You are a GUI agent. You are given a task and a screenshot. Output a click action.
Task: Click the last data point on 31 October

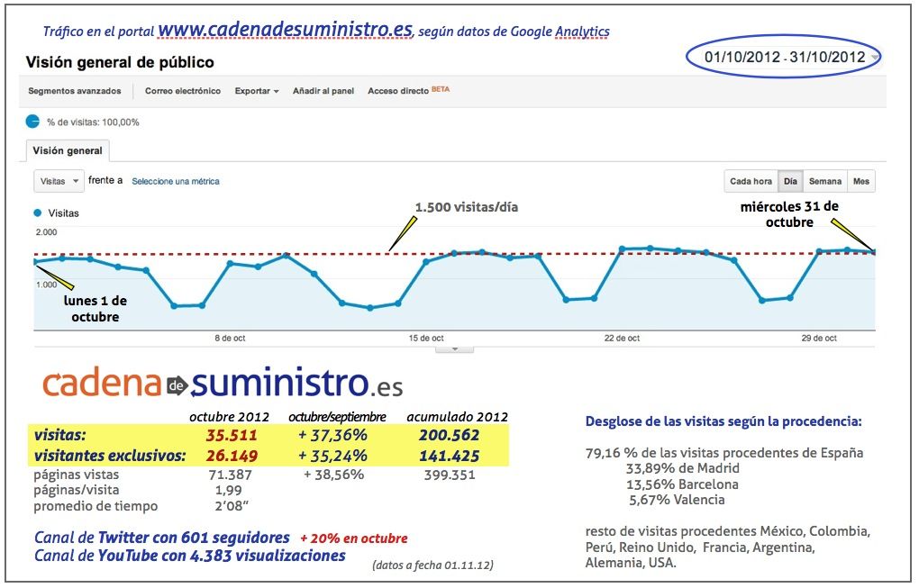874,251
